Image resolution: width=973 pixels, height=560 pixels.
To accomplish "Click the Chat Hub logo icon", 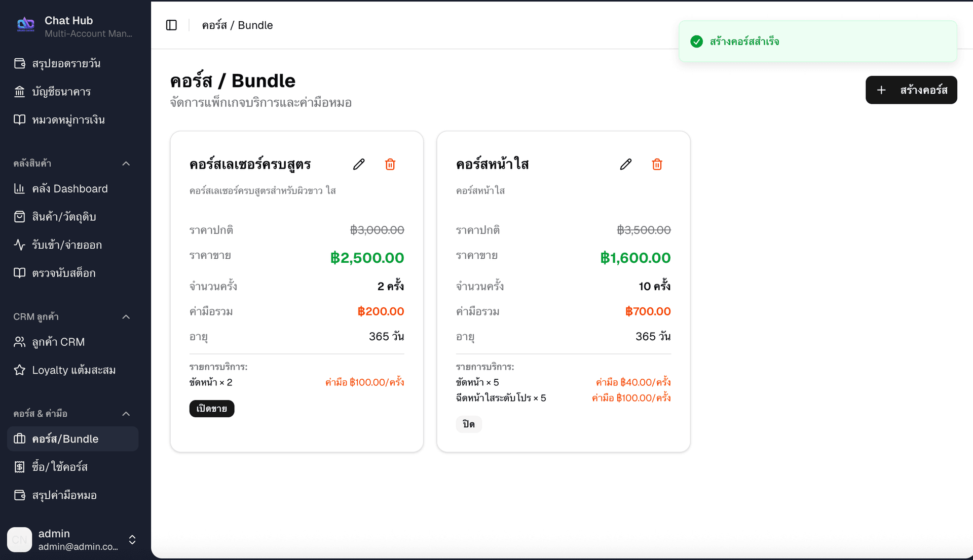I will (25, 24).
